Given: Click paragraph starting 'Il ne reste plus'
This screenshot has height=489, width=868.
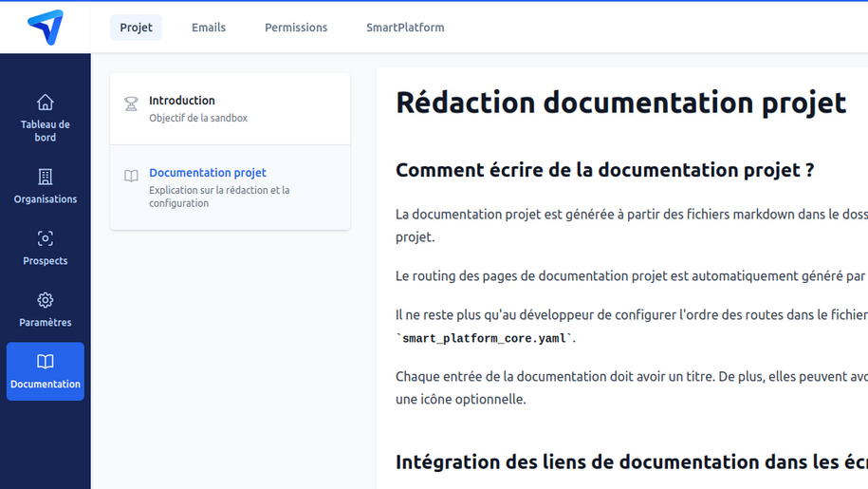Looking at the screenshot, I should pos(632,327).
